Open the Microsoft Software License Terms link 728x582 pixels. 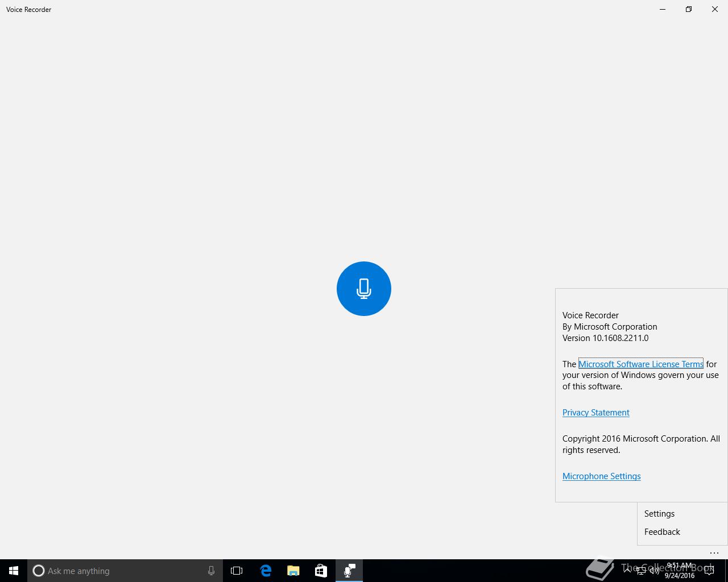tap(641, 364)
